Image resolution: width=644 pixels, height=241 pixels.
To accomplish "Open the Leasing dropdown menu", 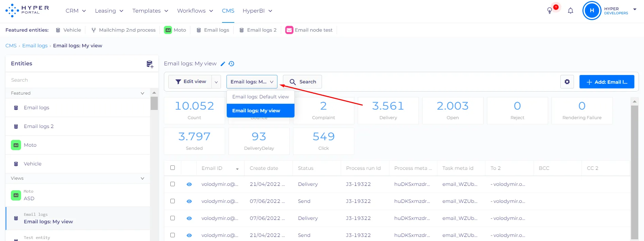I will coord(109,11).
